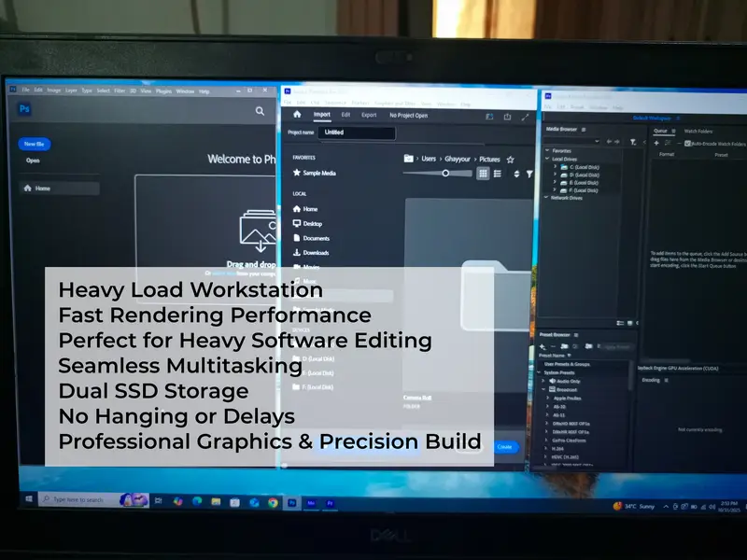The width and height of the screenshot is (747, 560).
Task: Click the Home icon on Premiere's Import header
Action: [x=296, y=116]
